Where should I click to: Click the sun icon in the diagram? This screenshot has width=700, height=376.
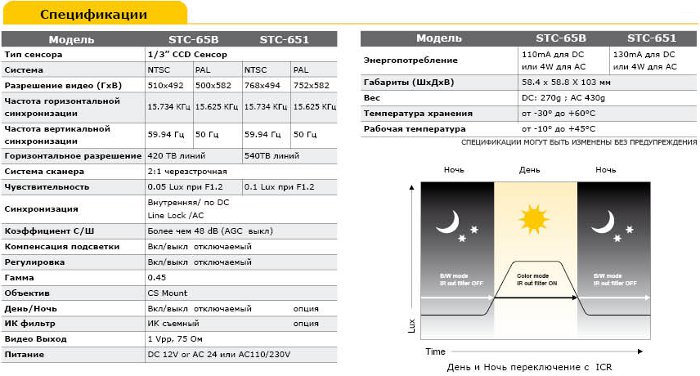point(534,219)
